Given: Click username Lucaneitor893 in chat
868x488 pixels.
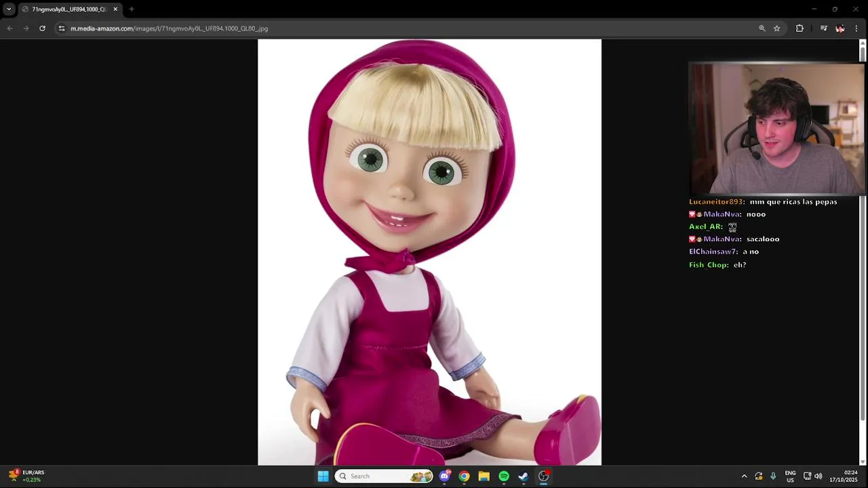Looking at the screenshot, I should [x=716, y=202].
